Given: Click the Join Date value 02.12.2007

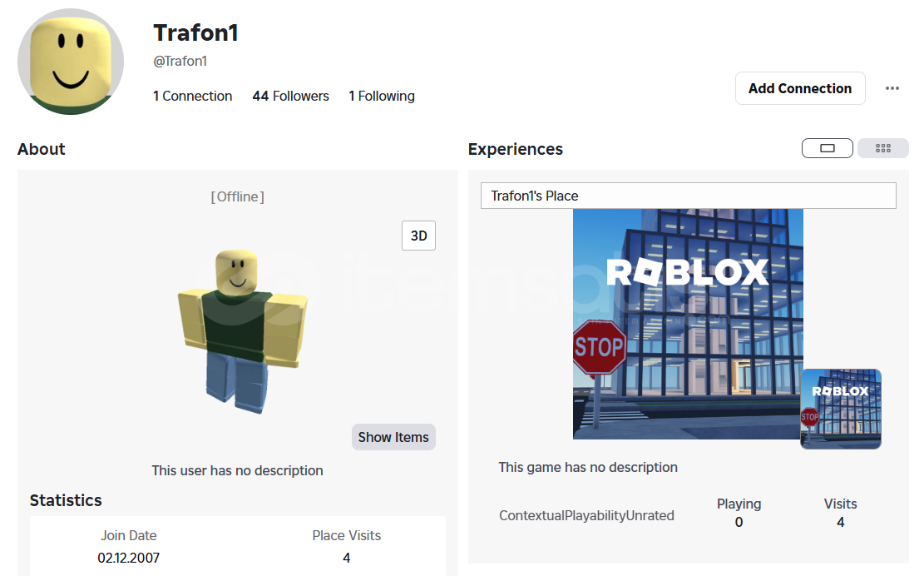Looking at the screenshot, I should (128, 558).
